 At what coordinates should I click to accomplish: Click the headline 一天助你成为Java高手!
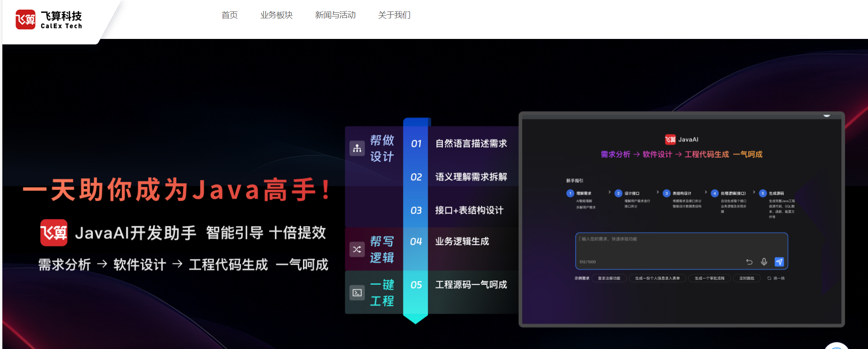point(177,190)
